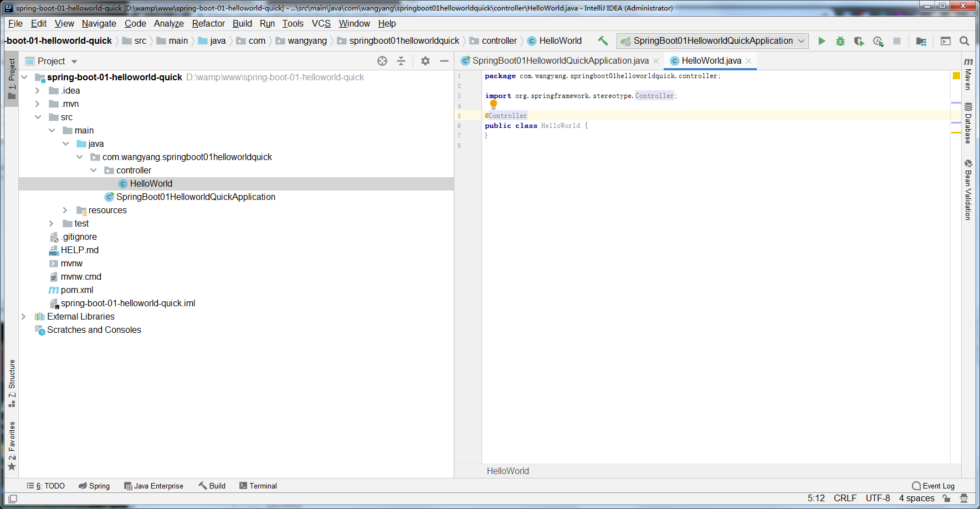Click the controller breadcrumb in the navigation bar
Image resolution: width=980 pixels, height=509 pixels.
click(493, 41)
